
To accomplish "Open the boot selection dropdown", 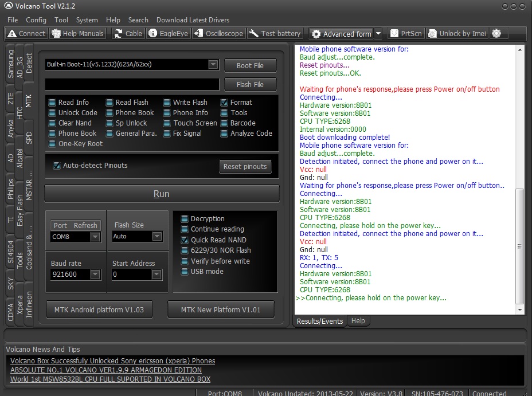I will 213,64.
